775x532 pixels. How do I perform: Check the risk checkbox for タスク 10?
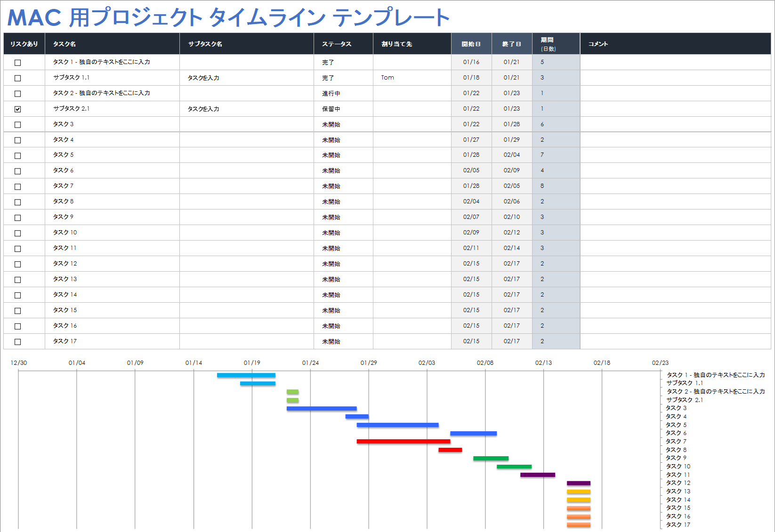[x=17, y=234]
